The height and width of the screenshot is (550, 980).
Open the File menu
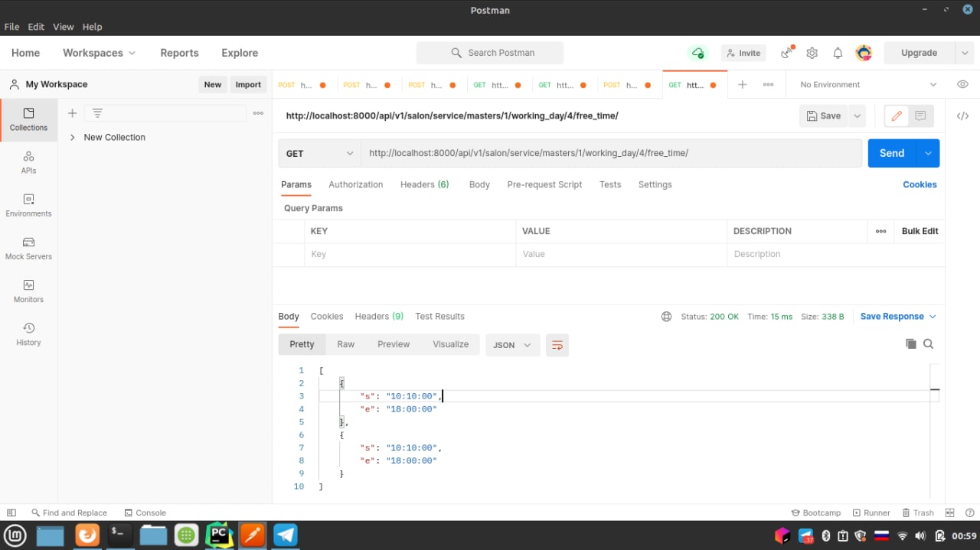click(x=11, y=27)
